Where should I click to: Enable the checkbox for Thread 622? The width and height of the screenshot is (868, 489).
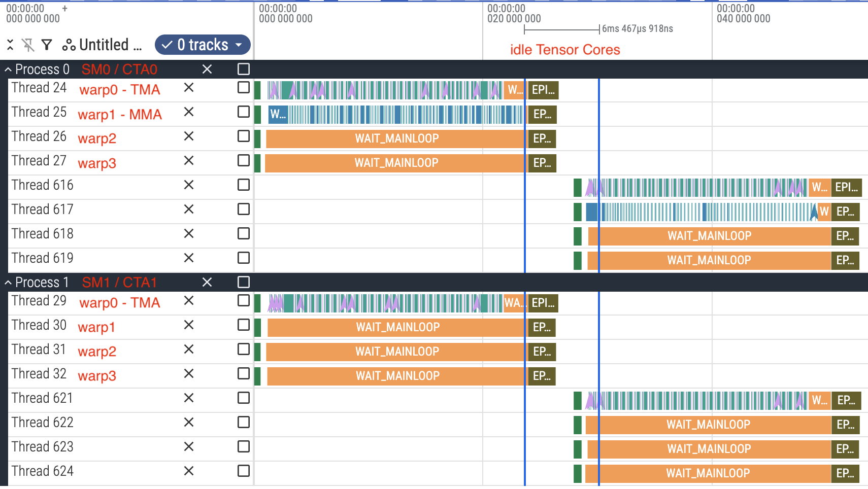pos(244,423)
